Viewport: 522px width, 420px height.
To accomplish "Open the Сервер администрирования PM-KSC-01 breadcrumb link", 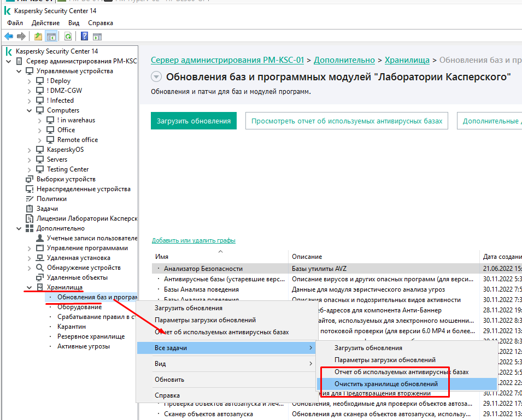I will coord(227,60).
